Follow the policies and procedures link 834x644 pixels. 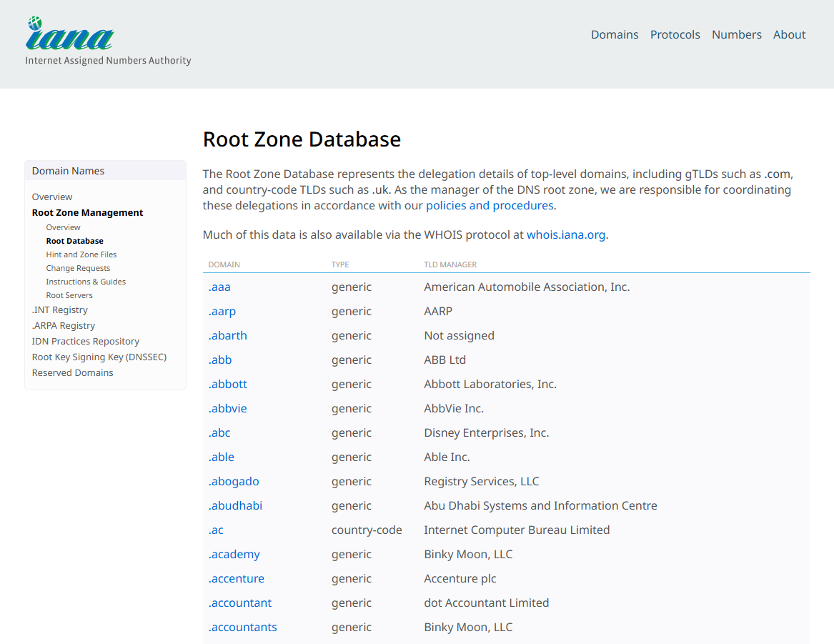490,206
